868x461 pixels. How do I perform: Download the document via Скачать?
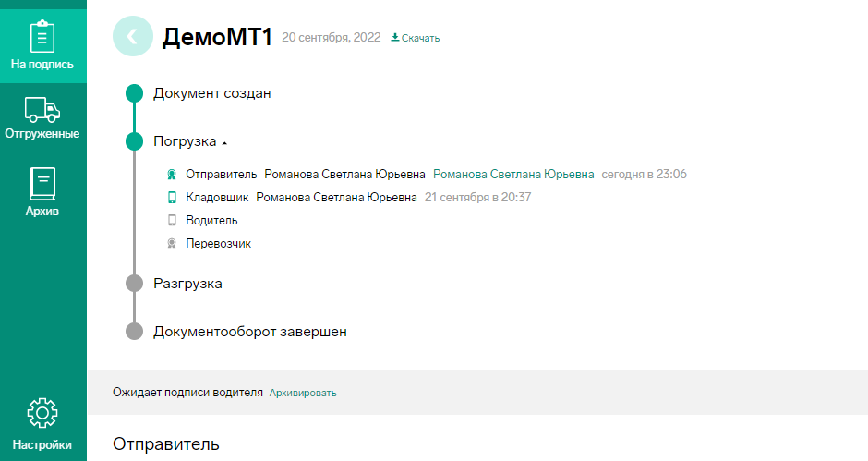416,38
